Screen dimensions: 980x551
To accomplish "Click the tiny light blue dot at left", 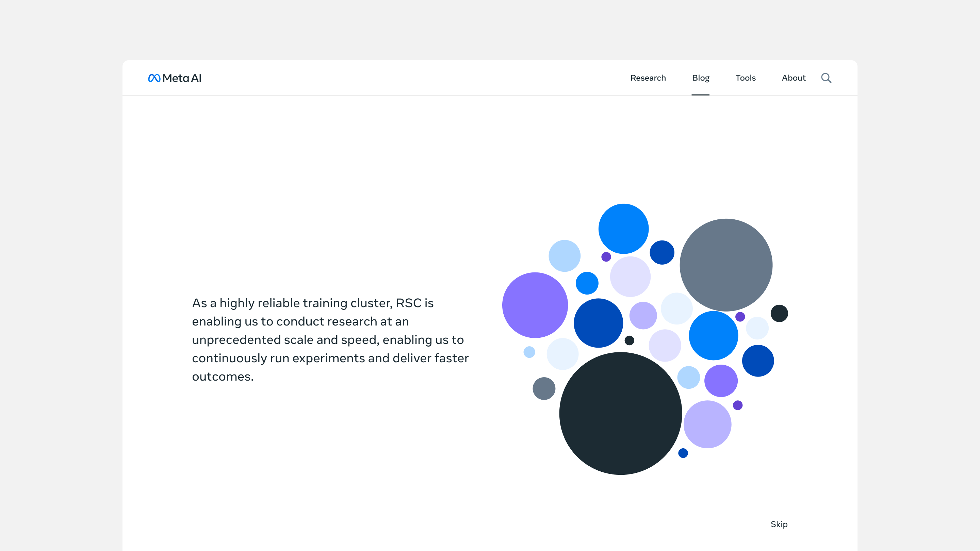I will pyautogui.click(x=529, y=352).
